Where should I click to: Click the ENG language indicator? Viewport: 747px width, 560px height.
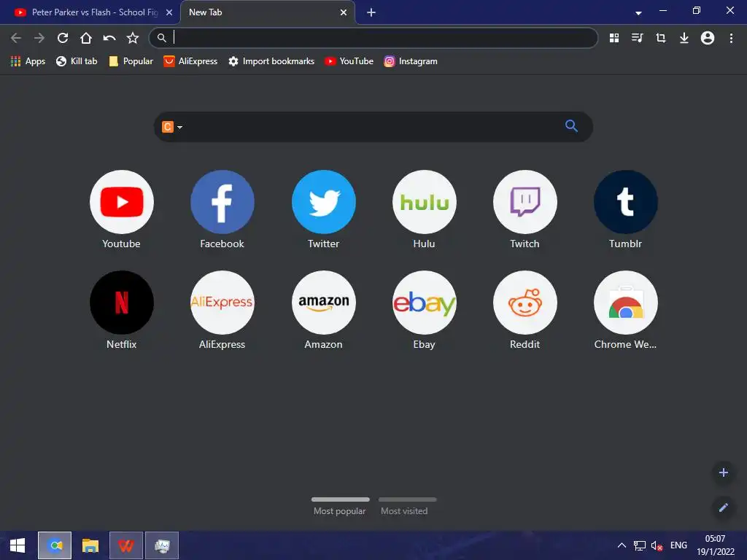(679, 545)
